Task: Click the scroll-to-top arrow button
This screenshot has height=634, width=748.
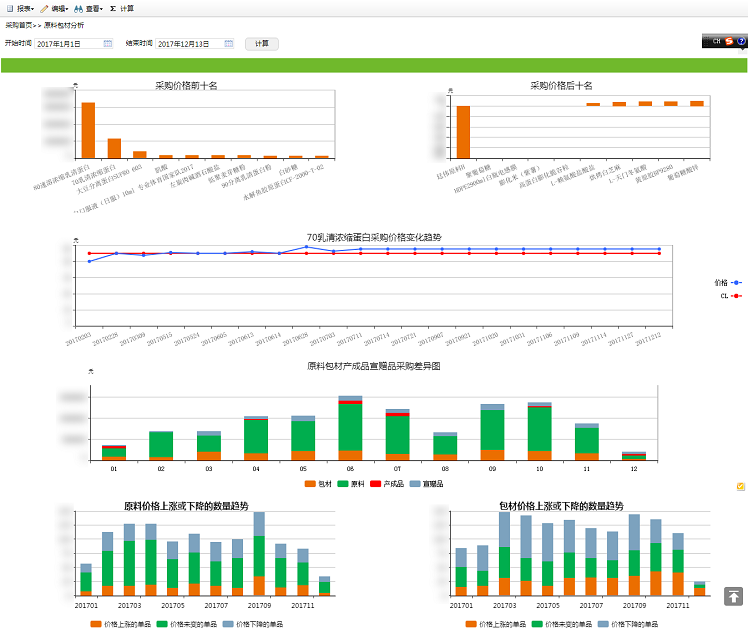Action: (x=734, y=597)
